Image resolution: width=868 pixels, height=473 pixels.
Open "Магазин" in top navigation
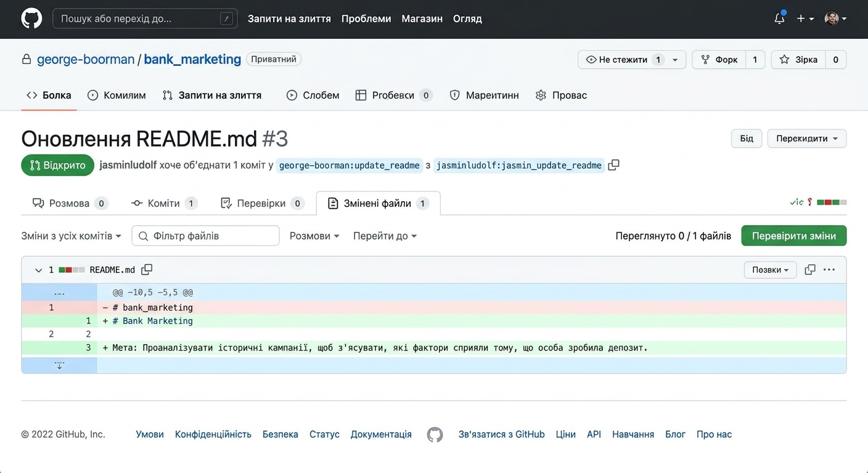pos(422,18)
